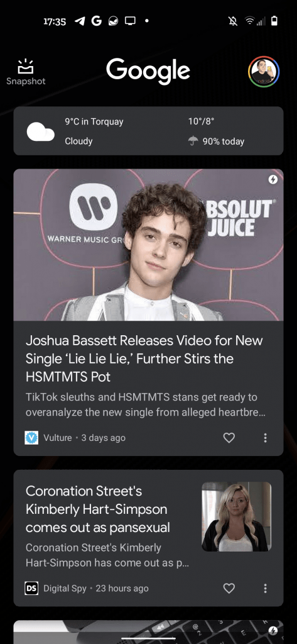The height and width of the screenshot is (644, 297).
Task: Tap the Digital Spy DS logo
Action: [x=31, y=588]
